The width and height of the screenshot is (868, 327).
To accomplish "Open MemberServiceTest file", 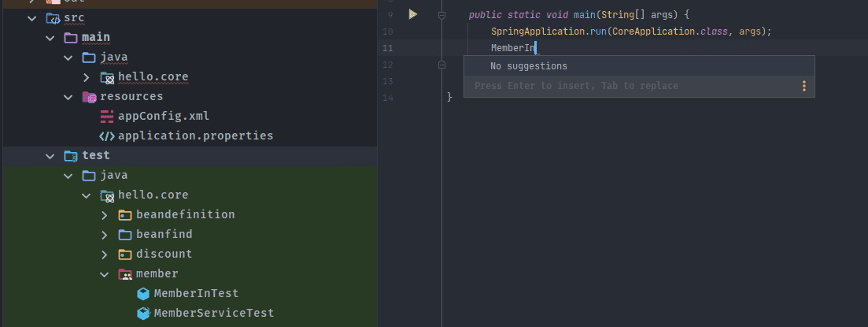I will click(x=213, y=313).
